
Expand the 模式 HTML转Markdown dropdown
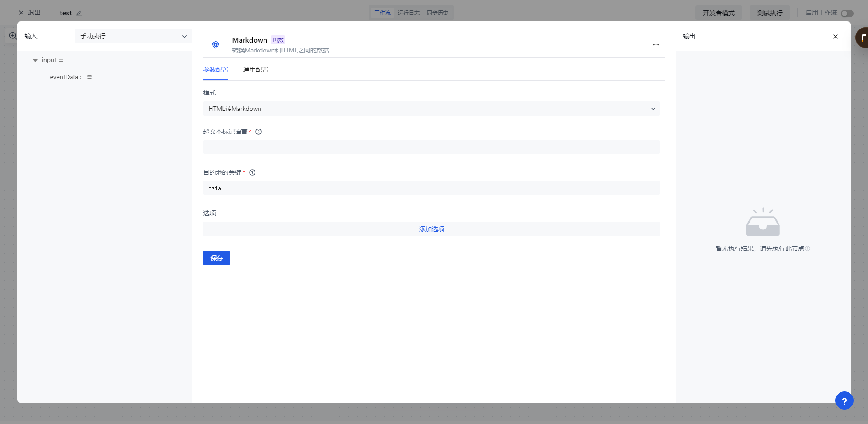click(431, 109)
